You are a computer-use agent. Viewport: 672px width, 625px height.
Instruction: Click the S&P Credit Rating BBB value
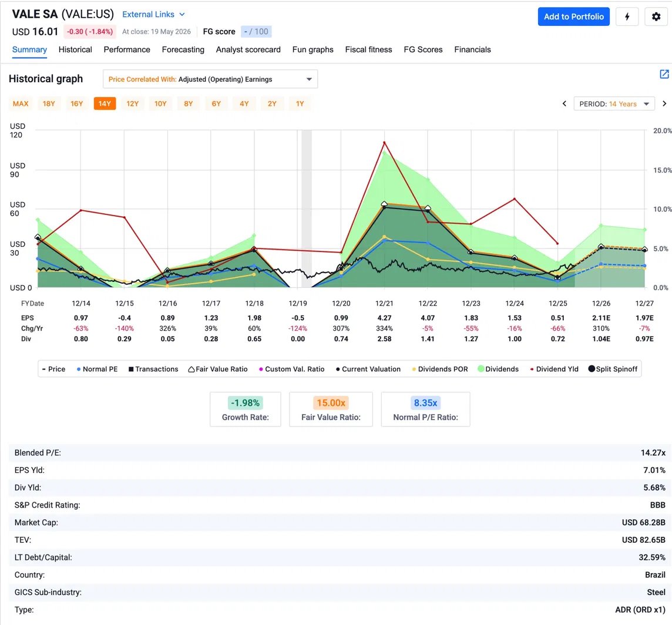pos(657,505)
